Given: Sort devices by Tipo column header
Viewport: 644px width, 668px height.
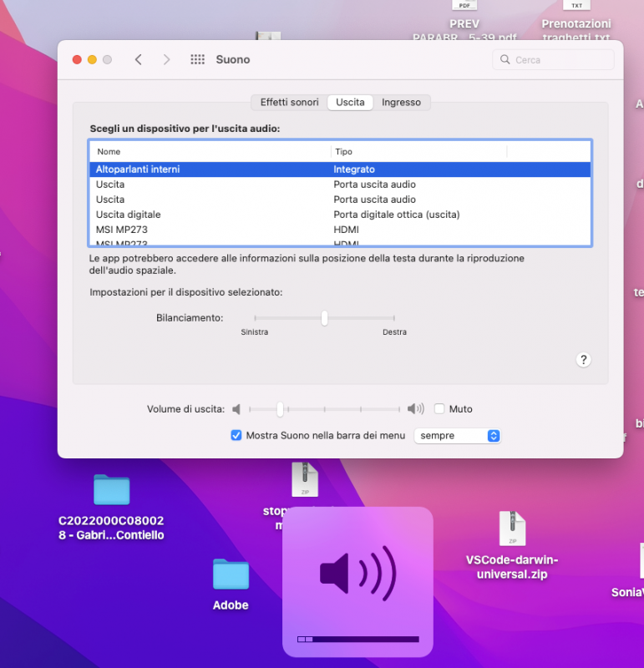Looking at the screenshot, I should coord(418,152).
